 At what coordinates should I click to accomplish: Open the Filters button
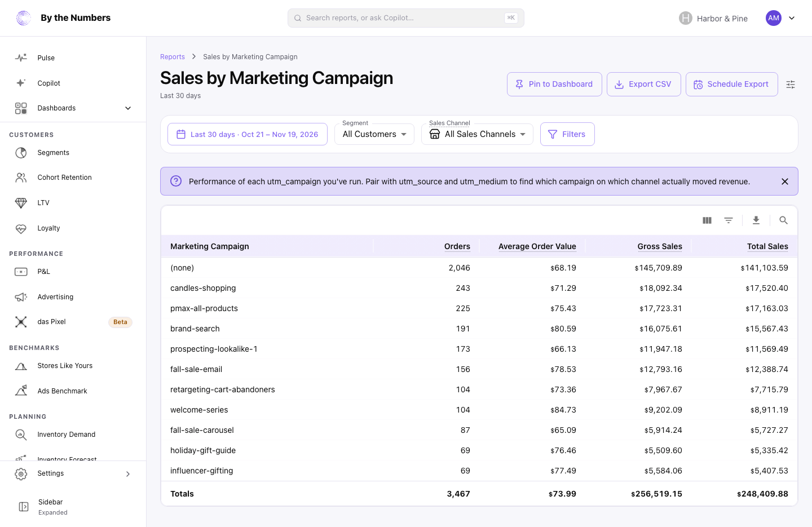[x=567, y=134]
